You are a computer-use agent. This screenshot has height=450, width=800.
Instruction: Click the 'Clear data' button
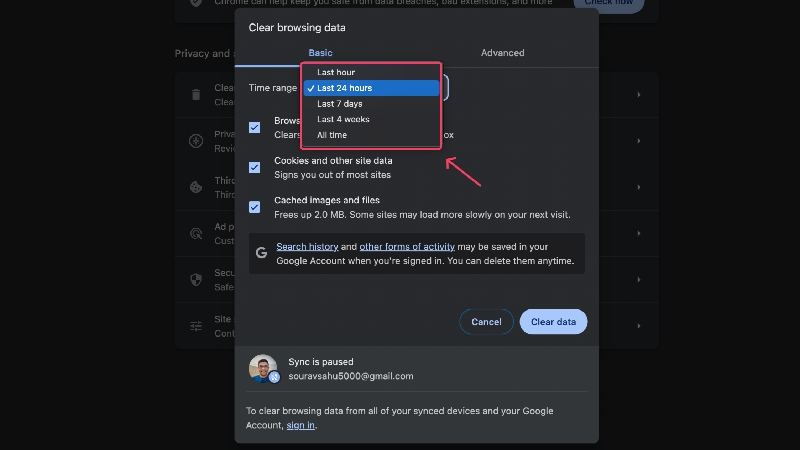553,322
